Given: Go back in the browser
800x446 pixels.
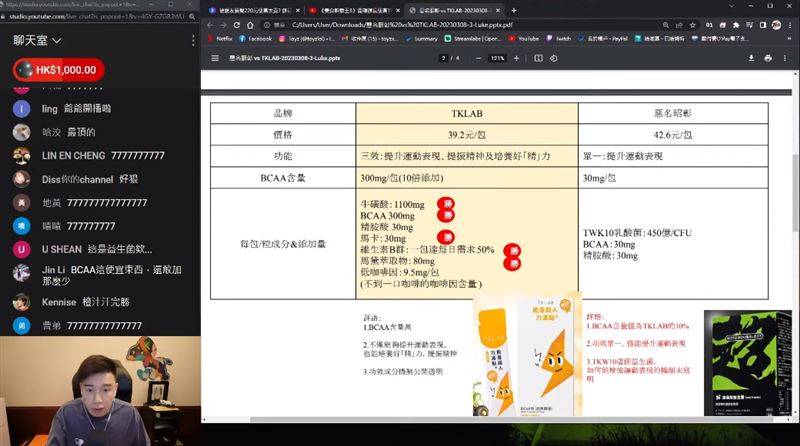Looking at the screenshot, I should (210, 24).
